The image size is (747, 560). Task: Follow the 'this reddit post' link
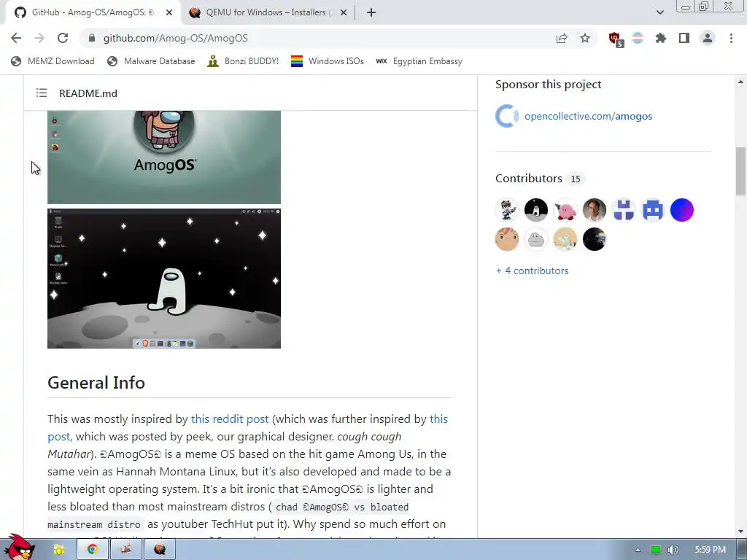point(230,419)
